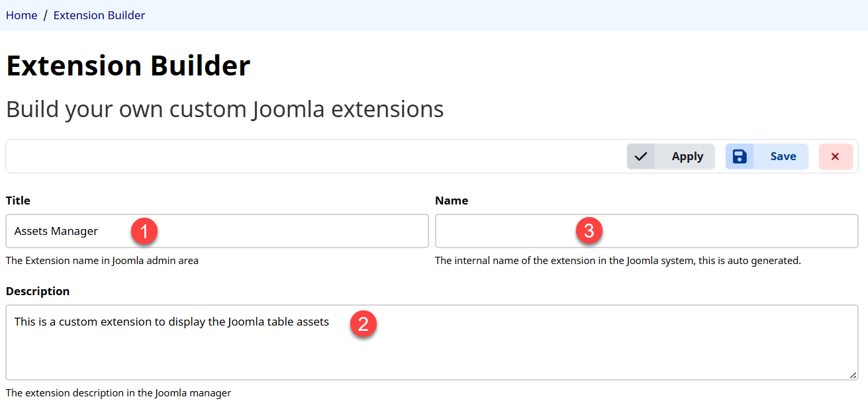This screenshot has width=868, height=403.
Task: Click the bold Name field label
Action: pos(452,201)
